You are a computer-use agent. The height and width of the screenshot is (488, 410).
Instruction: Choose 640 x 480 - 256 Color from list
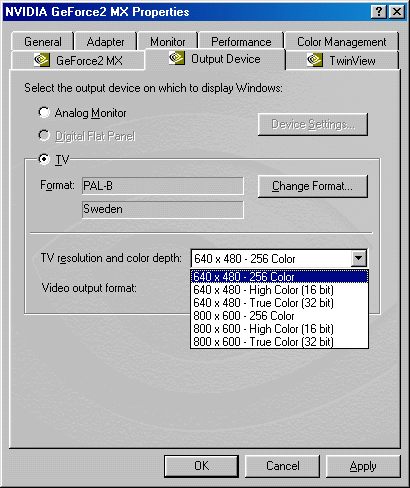[280, 277]
